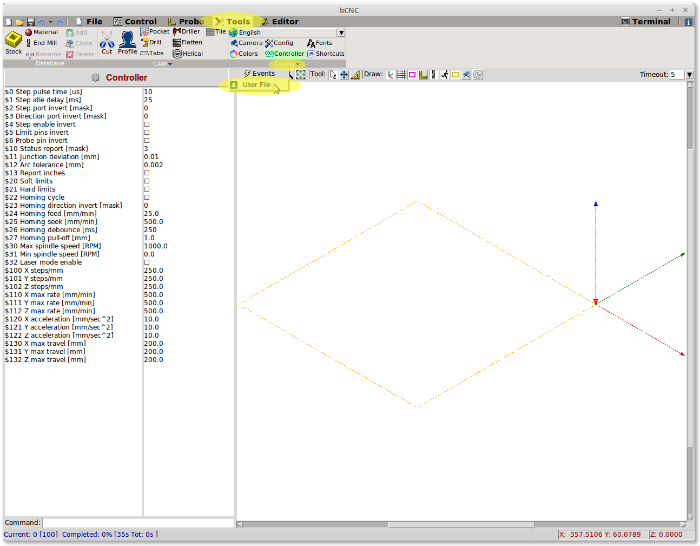Toggle $5 Limit pins invert checkbox

click(x=146, y=133)
